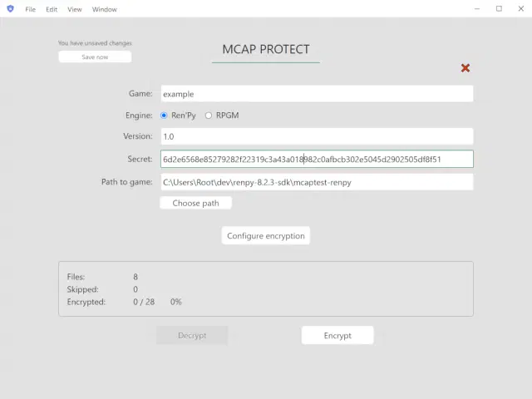The height and width of the screenshot is (399, 532).
Task: Open the File menu
Action: coord(30,9)
